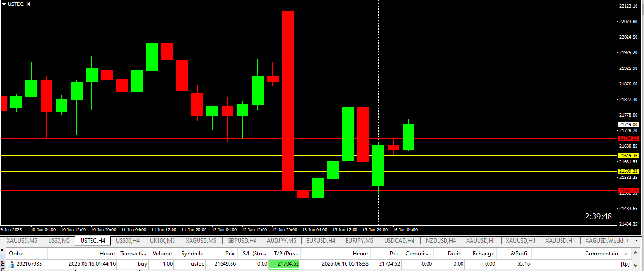The height and width of the screenshot is (271, 644).
Task: Click the 21649.36 open price cell
Action: click(224, 264)
